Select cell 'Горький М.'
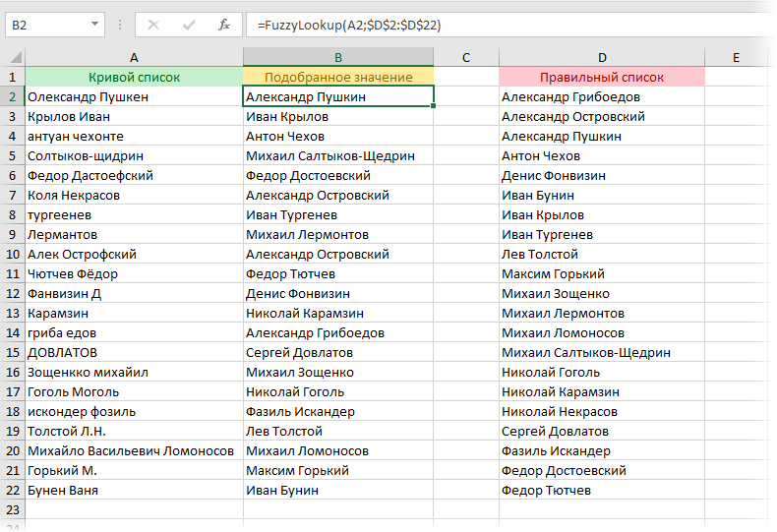 coord(134,471)
